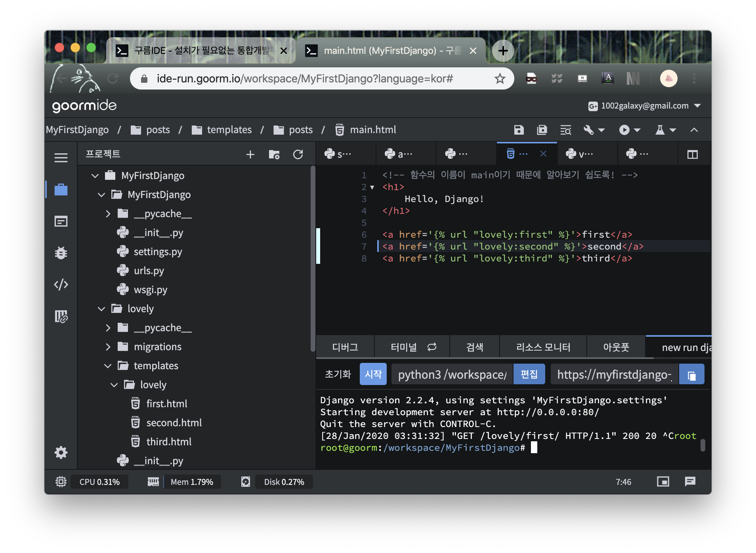
Task: Click the templates breadcrumb folder
Action: click(222, 130)
